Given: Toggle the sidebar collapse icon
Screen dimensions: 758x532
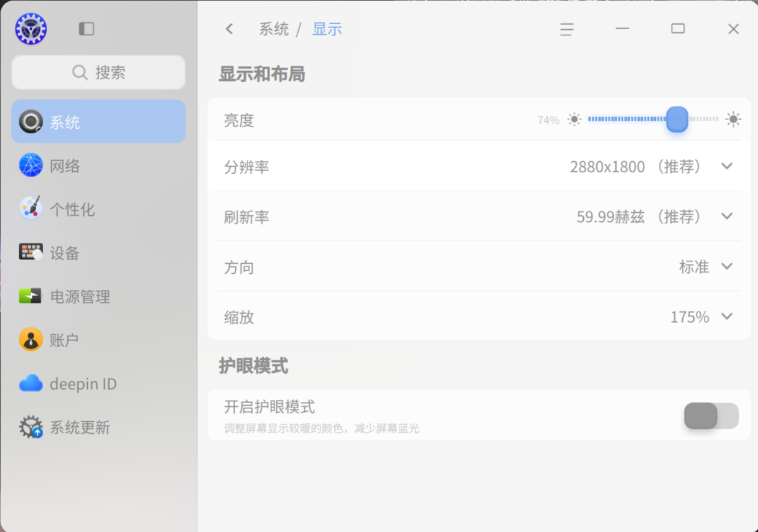Looking at the screenshot, I should pos(87,29).
